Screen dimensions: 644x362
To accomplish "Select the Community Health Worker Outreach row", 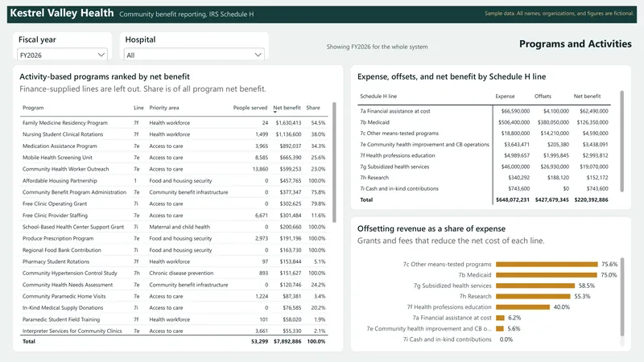I will pos(175,169).
